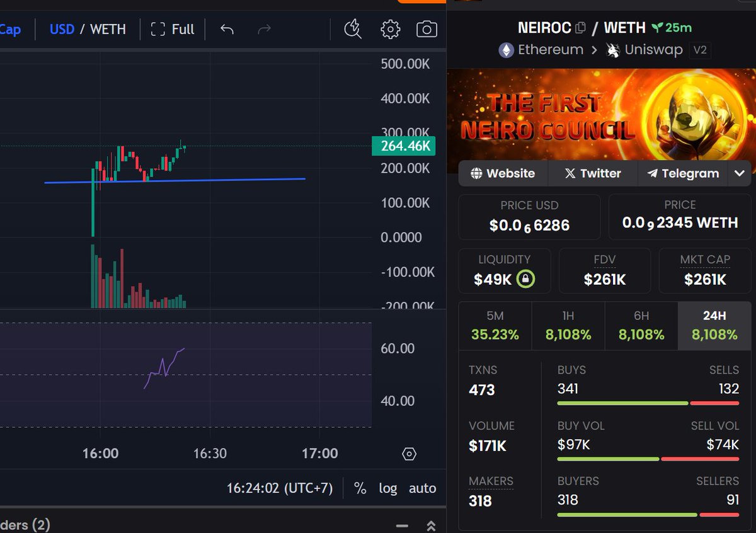Click the PRICE WETH value box

pos(680,217)
